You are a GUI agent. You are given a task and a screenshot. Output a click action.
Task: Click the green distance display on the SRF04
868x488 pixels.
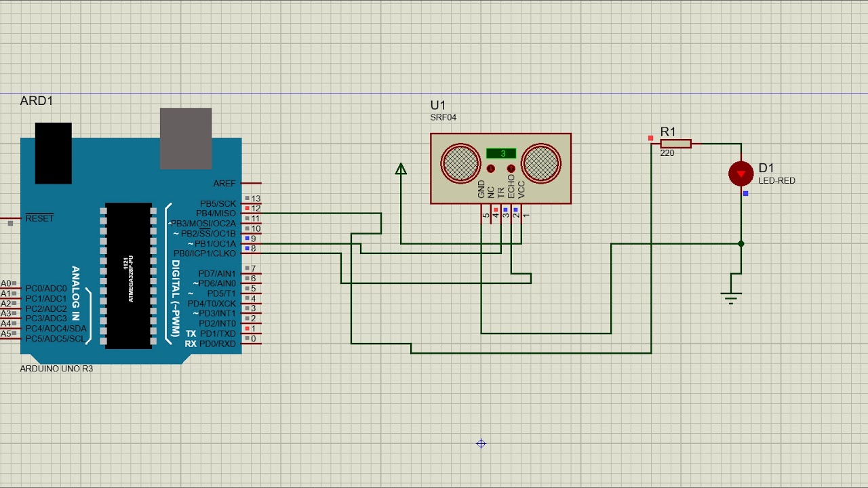501,154
